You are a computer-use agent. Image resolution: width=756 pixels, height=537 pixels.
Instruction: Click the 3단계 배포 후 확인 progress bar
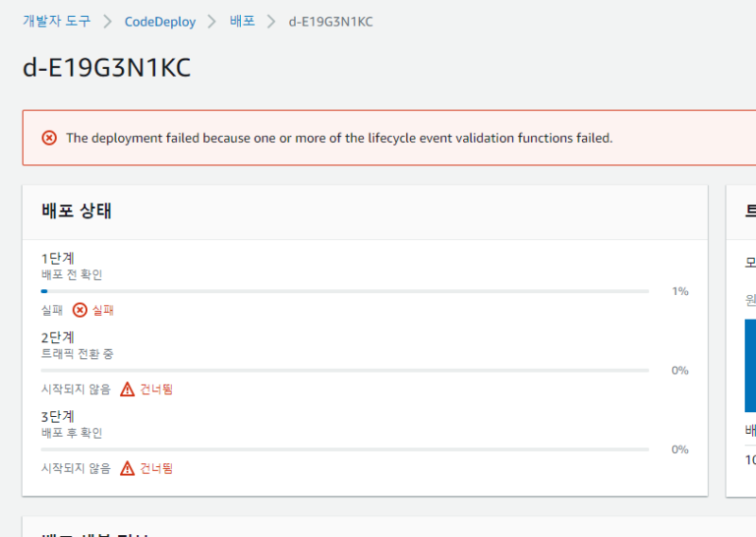pos(345,449)
